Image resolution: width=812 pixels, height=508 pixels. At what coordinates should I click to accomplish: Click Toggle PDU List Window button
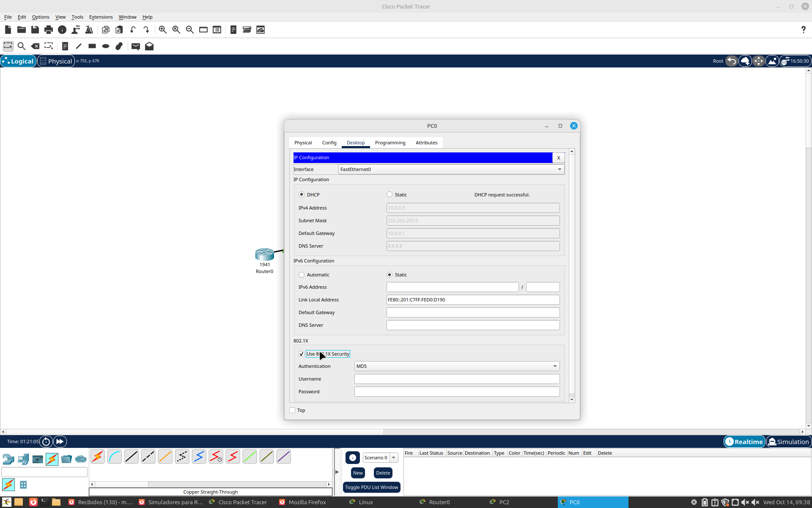point(372,487)
